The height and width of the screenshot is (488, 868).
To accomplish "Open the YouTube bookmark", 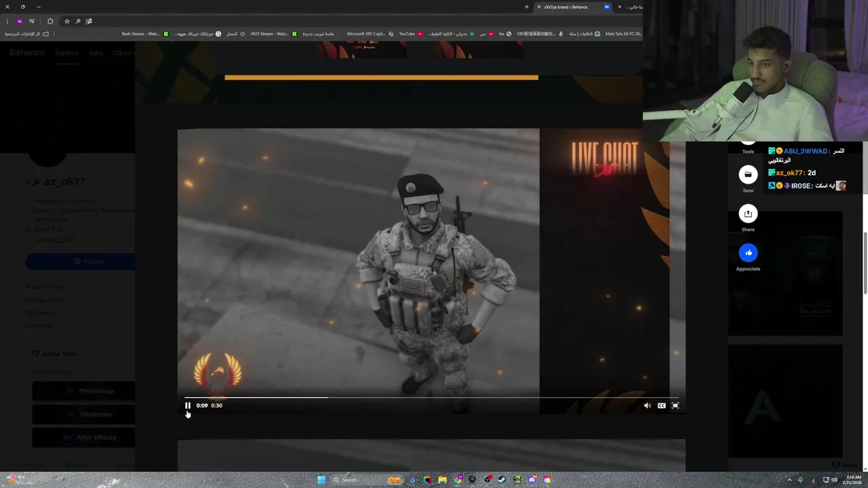I will click(410, 34).
